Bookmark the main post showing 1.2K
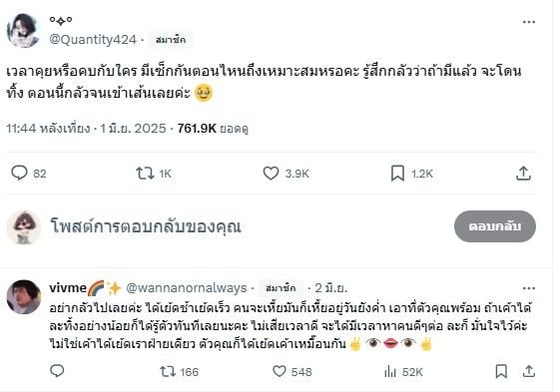Screen dimensions: 560x392 (x=397, y=174)
